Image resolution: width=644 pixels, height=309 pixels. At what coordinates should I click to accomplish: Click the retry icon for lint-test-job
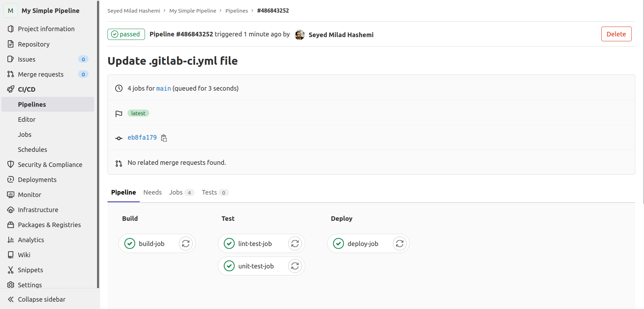[295, 244]
